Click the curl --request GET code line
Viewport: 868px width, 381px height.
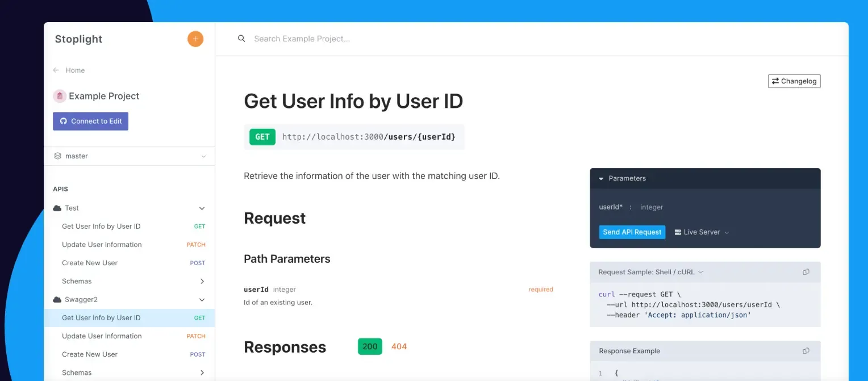click(640, 294)
